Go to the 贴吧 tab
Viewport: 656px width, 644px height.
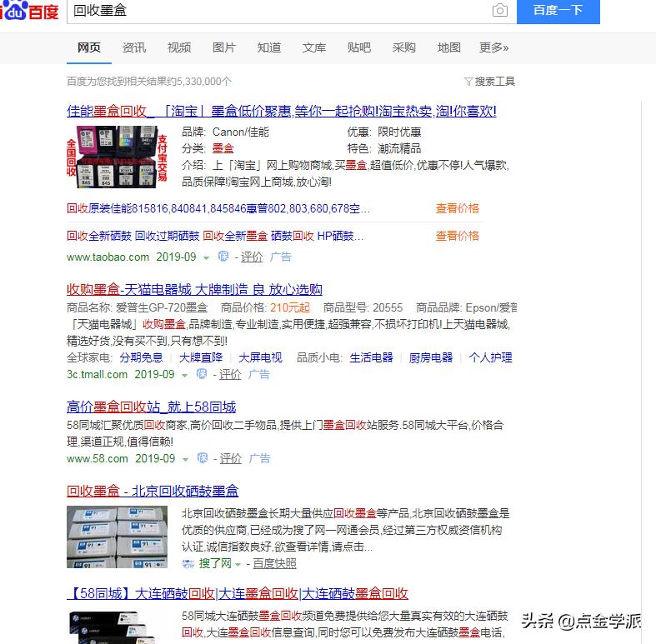click(x=359, y=47)
